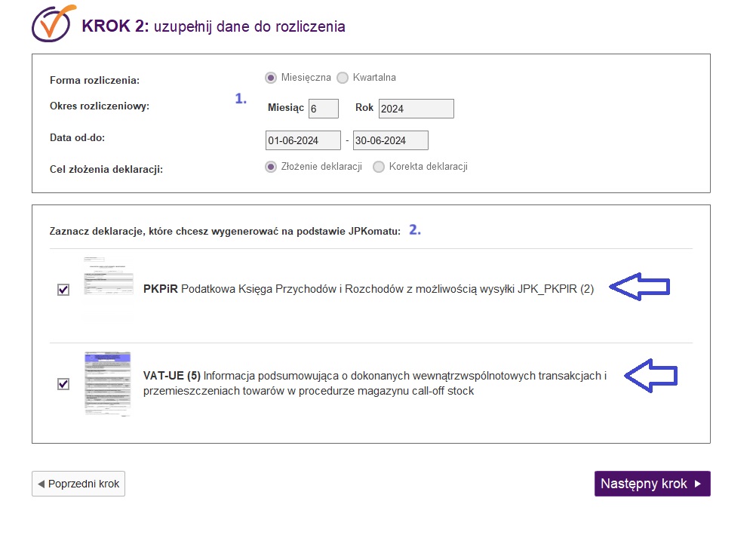Screen dimensions: 756x538
Task: Select Złożenie deklaracji radio option
Action: [x=271, y=167]
